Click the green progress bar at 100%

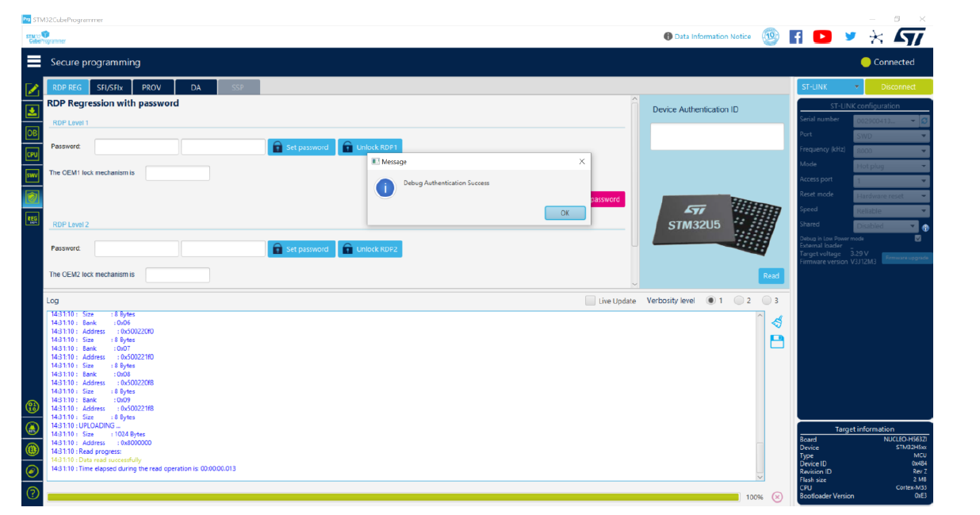tap(393, 497)
